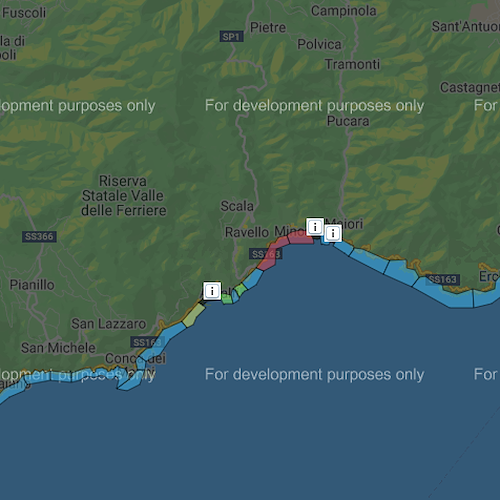Image resolution: width=500 pixels, height=500 pixels.
Task: Open the info marker over the Minori label
Action: (x=315, y=227)
